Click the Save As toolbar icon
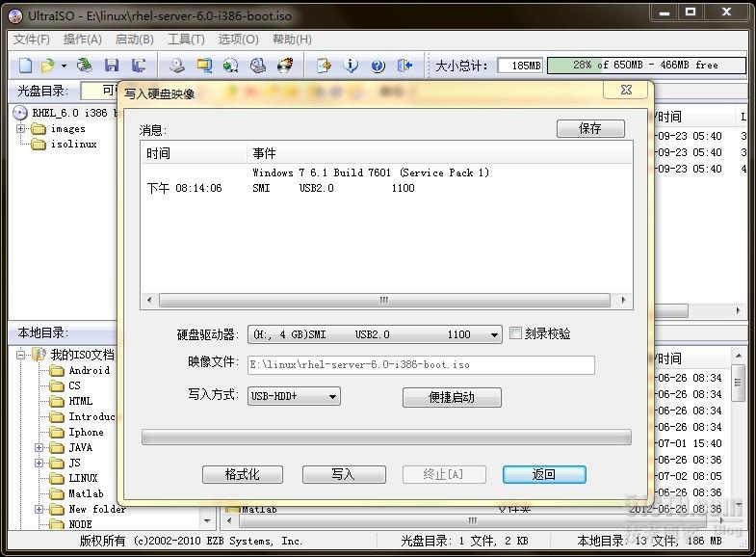This screenshot has width=756, height=557. point(139,65)
